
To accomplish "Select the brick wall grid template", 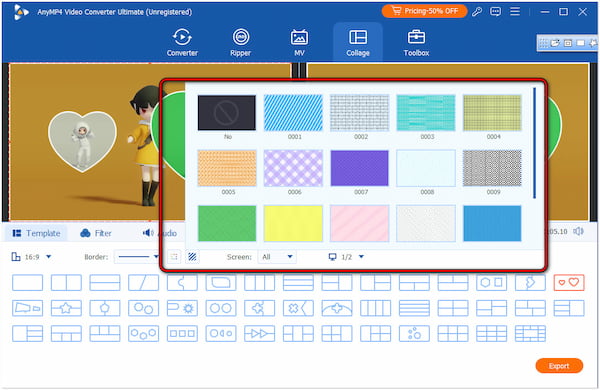I will pos(530,334).
